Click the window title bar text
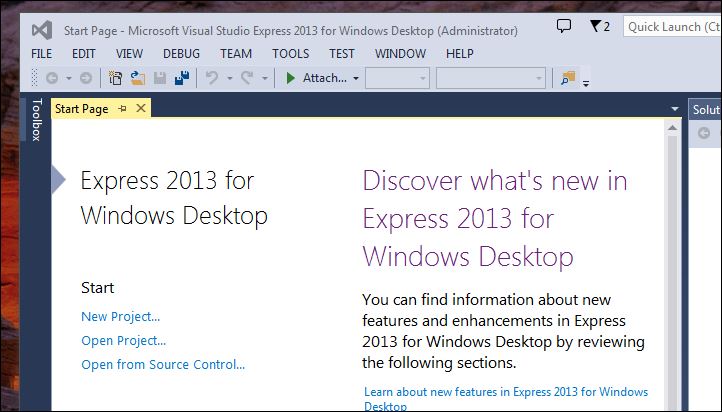Image resolution: width=722 pixels, height=412 pixels. click(291, 31)
